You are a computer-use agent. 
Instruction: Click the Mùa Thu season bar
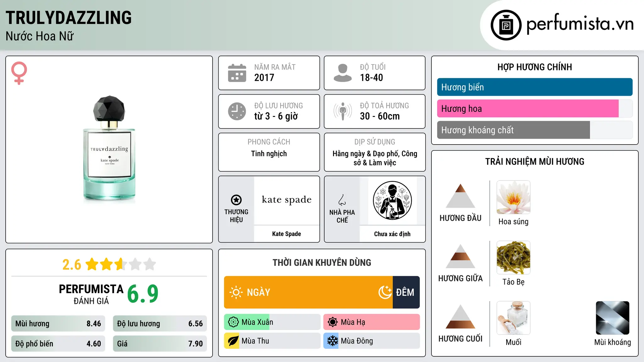pyautogui.click(x=272, y=341)
